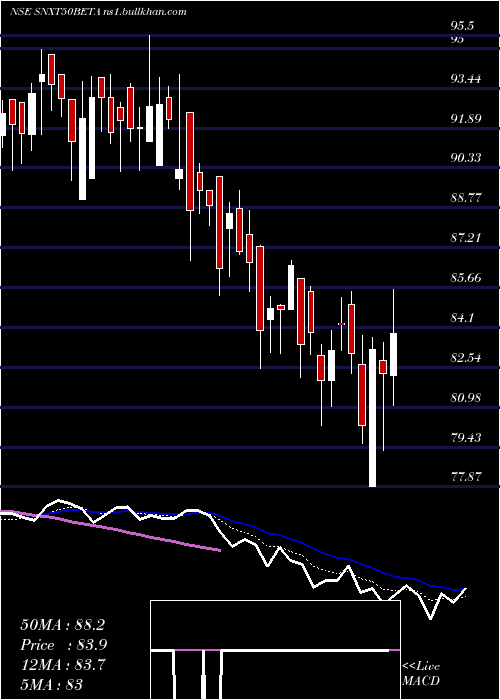Select the 91.89 price axis label
Image resolution: width=500 pixels, height=700 pixels.
click(x=466, y=119)
